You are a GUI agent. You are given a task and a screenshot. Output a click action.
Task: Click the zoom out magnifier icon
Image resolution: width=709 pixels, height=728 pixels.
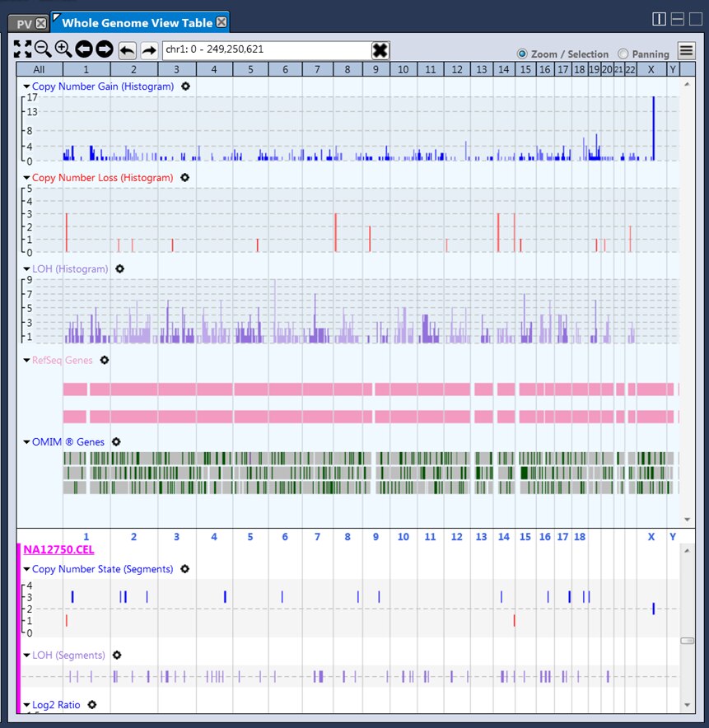click(43, 50)
